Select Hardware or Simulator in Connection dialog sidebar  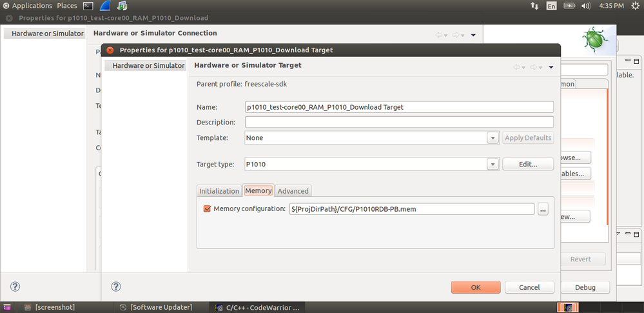44,34
